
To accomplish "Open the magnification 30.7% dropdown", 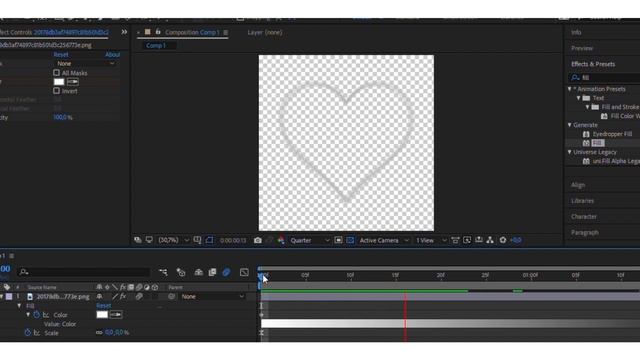I will pyautogui.click(x=173, y=240).
